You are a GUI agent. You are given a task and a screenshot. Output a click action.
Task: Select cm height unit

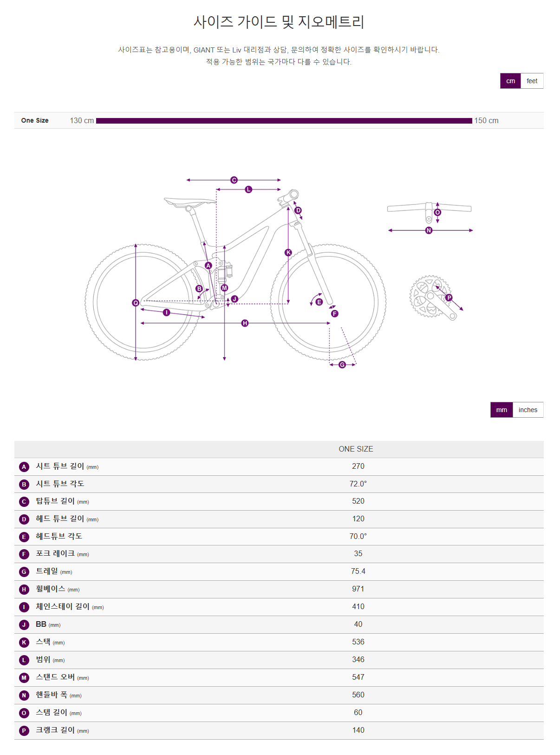[510, 81]
